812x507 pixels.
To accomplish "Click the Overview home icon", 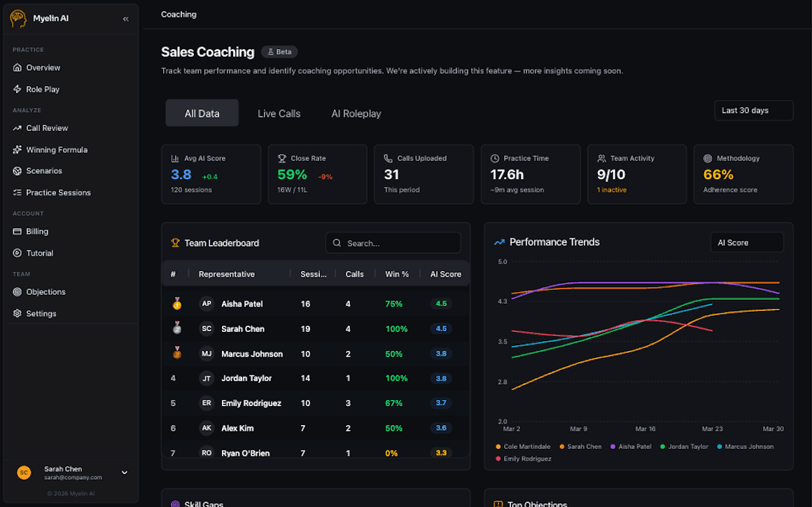I will tap(17, 67).
